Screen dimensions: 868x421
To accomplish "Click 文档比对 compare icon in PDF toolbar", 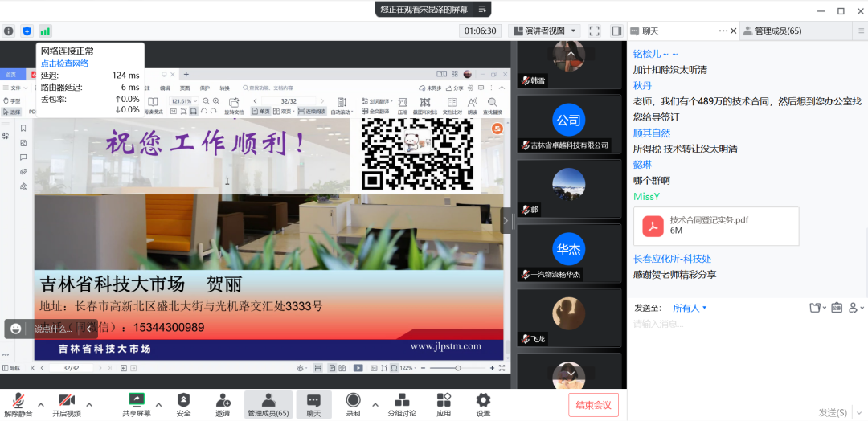I will point(452,106).
